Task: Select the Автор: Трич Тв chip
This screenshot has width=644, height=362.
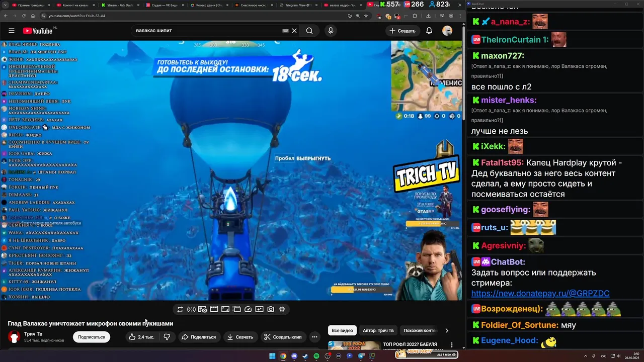Action: (x=378, y=330)
